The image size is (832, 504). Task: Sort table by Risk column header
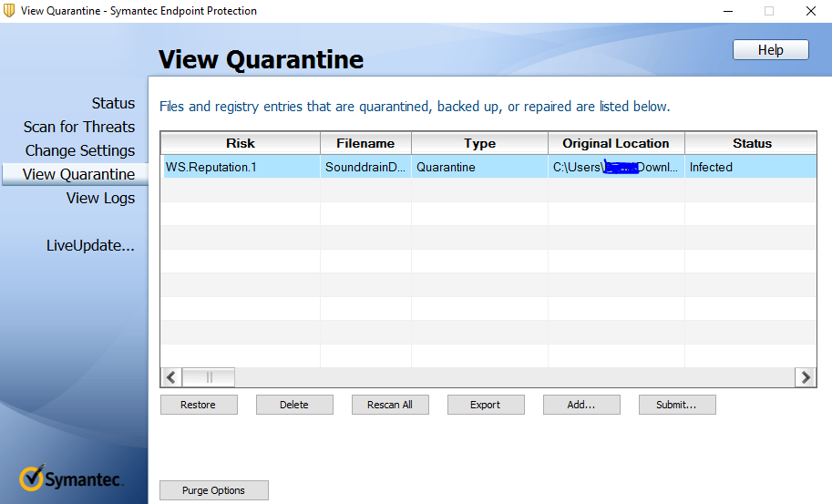point(241,143)
